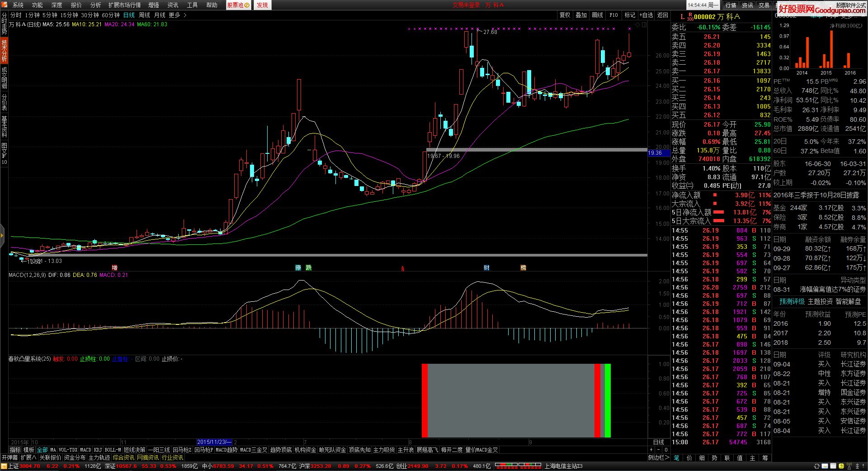The image size is (868, 471).
Task: Toggle the 标记 mark option
Action: 630,15
